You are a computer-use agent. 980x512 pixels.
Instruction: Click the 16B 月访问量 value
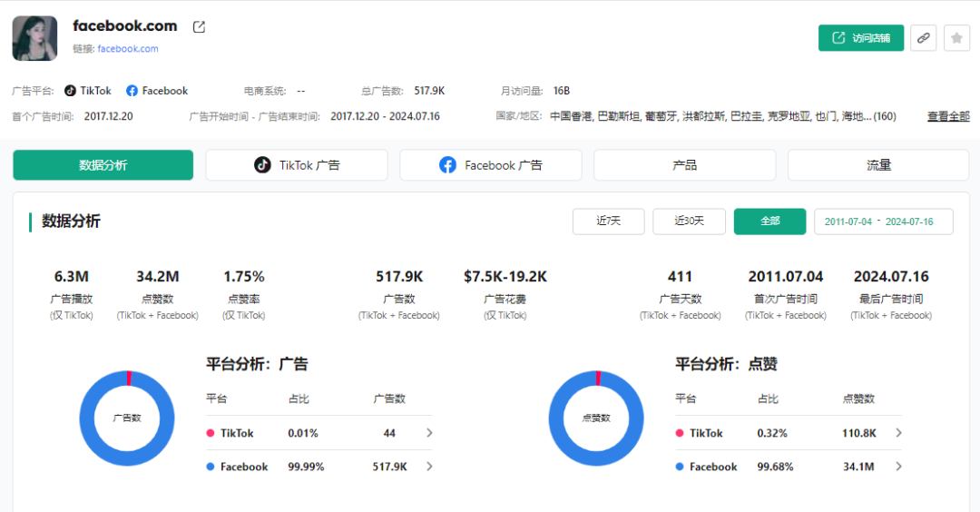click(x=562, y=92)
